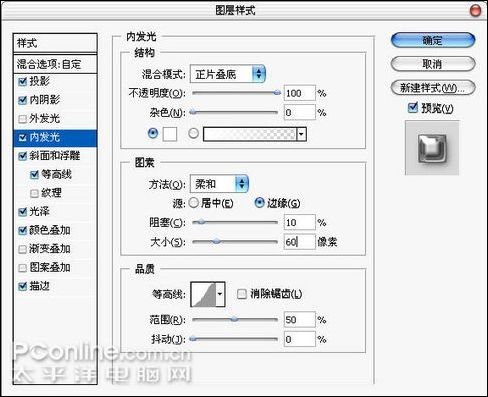Click the 范围 range field showing 50
Viewport: 488px width, 397px height.
(299, 320)
